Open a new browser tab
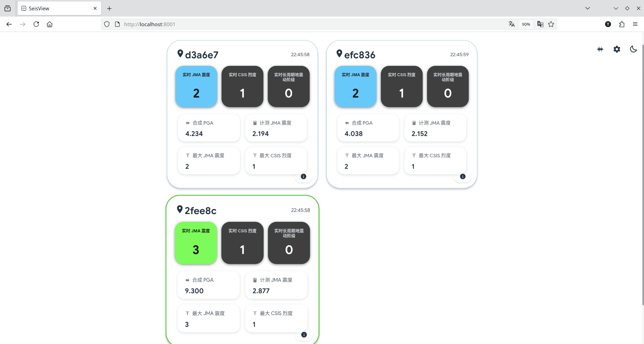Screen dimensions: 644x344 click(x=109, y=9)
